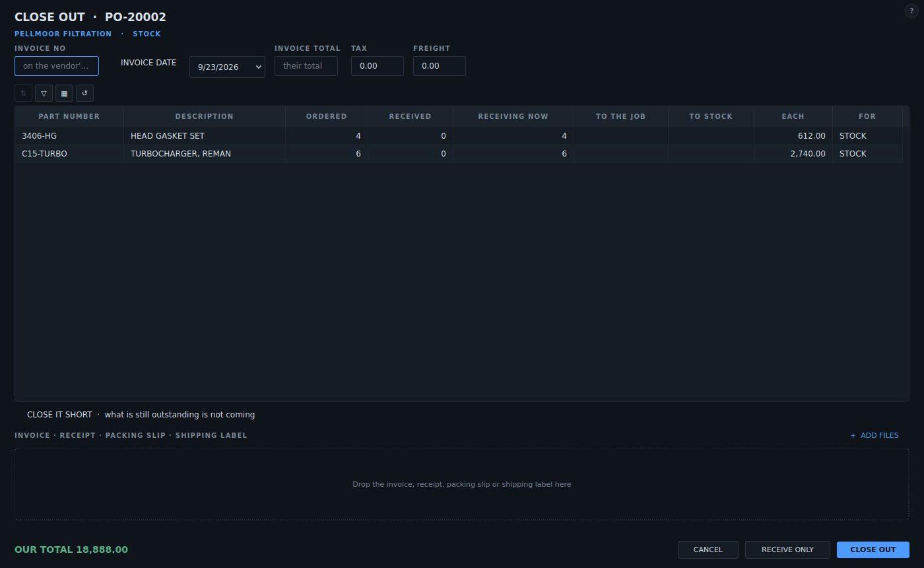Click the 2,740.00 each price
This screenshot has width=924, height=568.
click(793, 154)
